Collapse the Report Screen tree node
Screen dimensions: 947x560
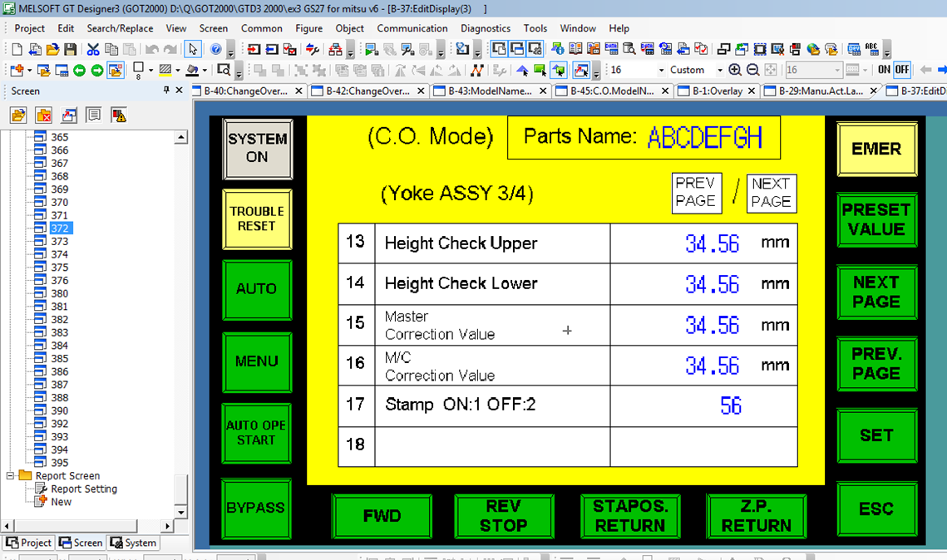pos(10,475)
